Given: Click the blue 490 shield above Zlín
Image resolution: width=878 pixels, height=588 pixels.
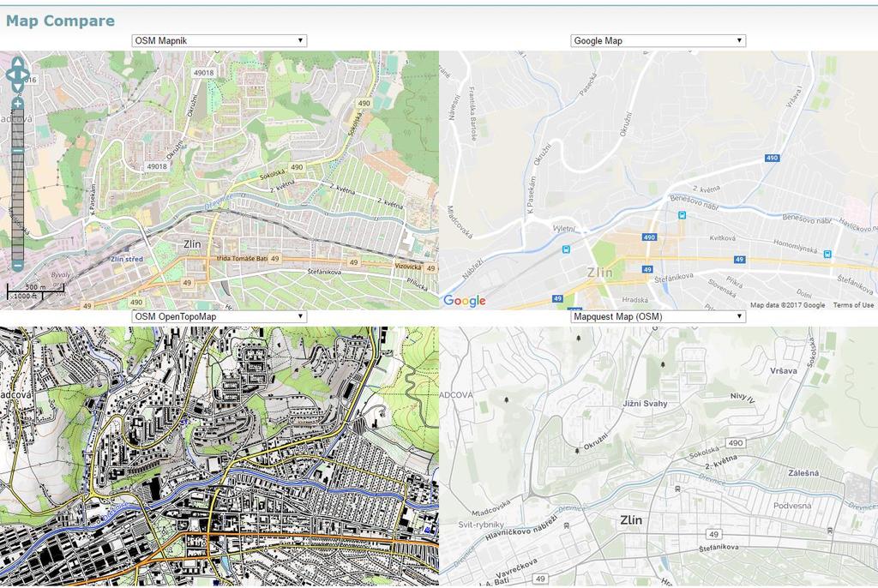Looking at the screenshot, I should tap(649, 237).
